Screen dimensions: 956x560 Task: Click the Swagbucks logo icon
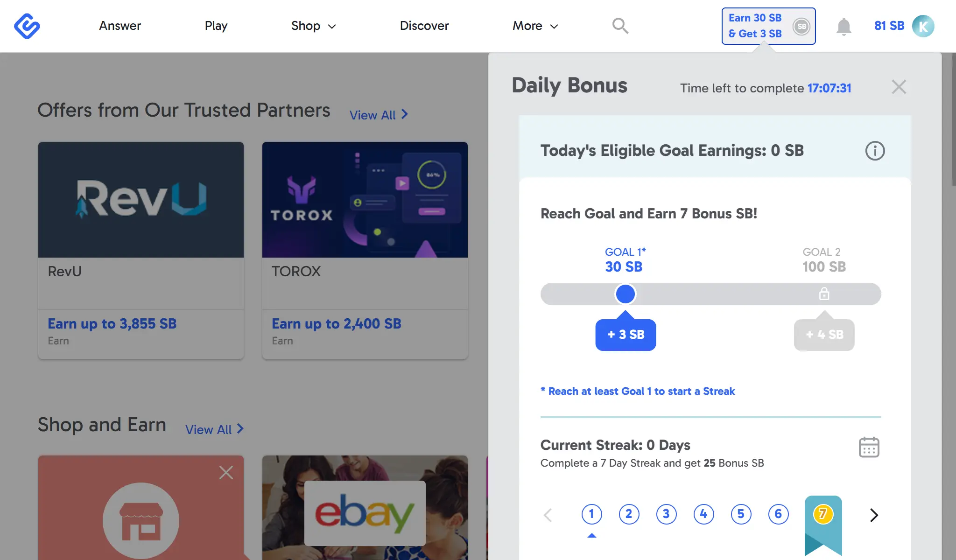27,26
